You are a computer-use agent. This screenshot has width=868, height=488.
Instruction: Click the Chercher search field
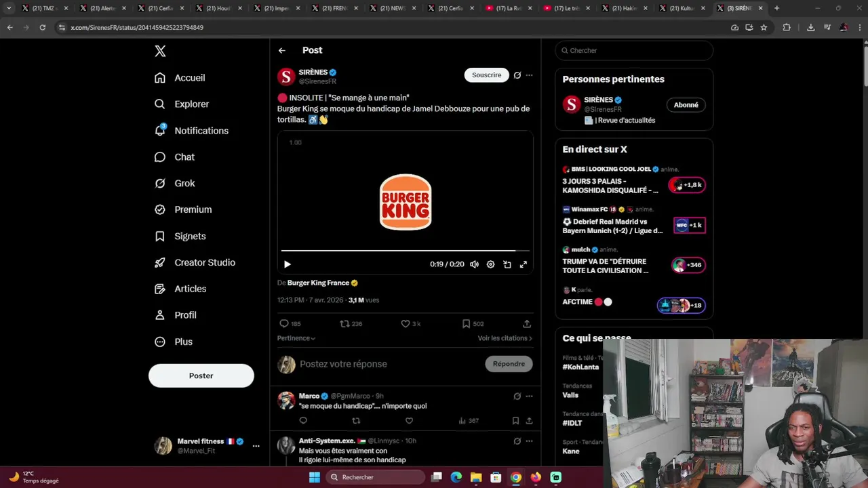634,51
